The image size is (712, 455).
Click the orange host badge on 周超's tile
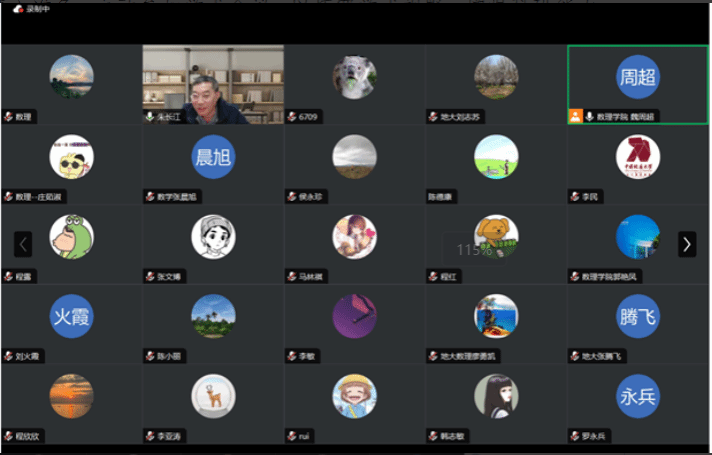(575, 116)
